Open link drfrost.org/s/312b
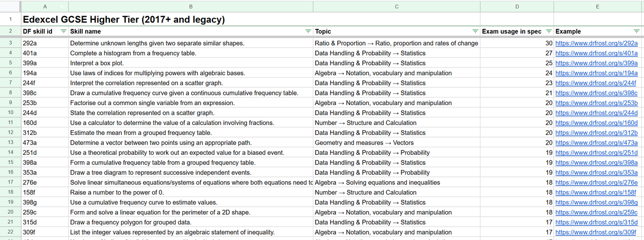Screen dimensions: 644x240 click(x=596, y=133)
